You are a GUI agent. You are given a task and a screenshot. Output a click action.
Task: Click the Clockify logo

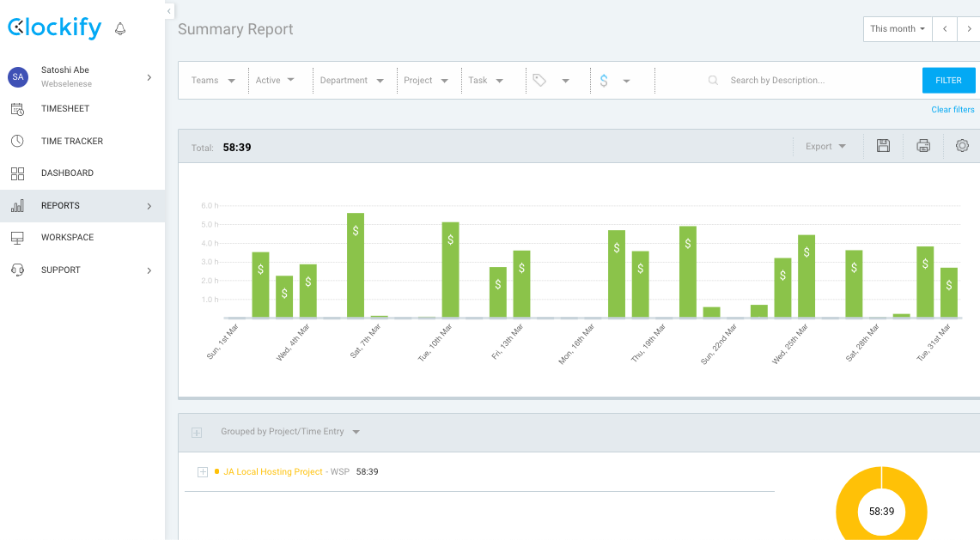click(x=54, y=28)
